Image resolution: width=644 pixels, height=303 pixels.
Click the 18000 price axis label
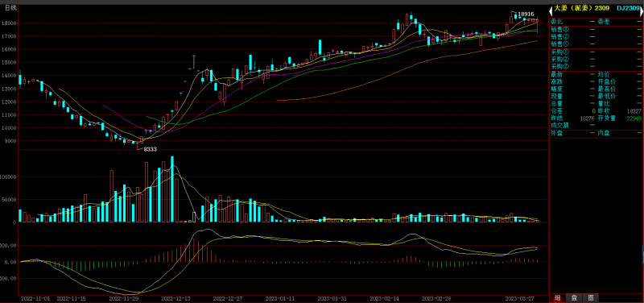point(10,23)
